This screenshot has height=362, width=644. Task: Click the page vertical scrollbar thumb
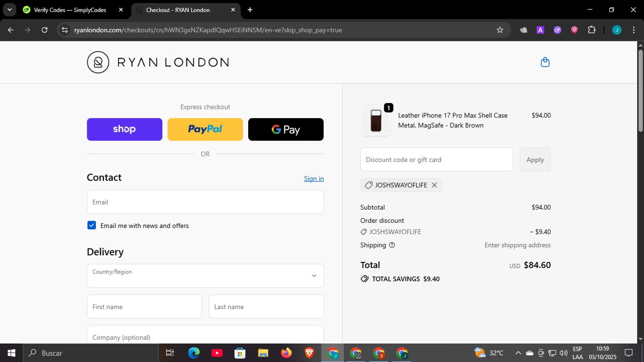[x=641, y=90]
